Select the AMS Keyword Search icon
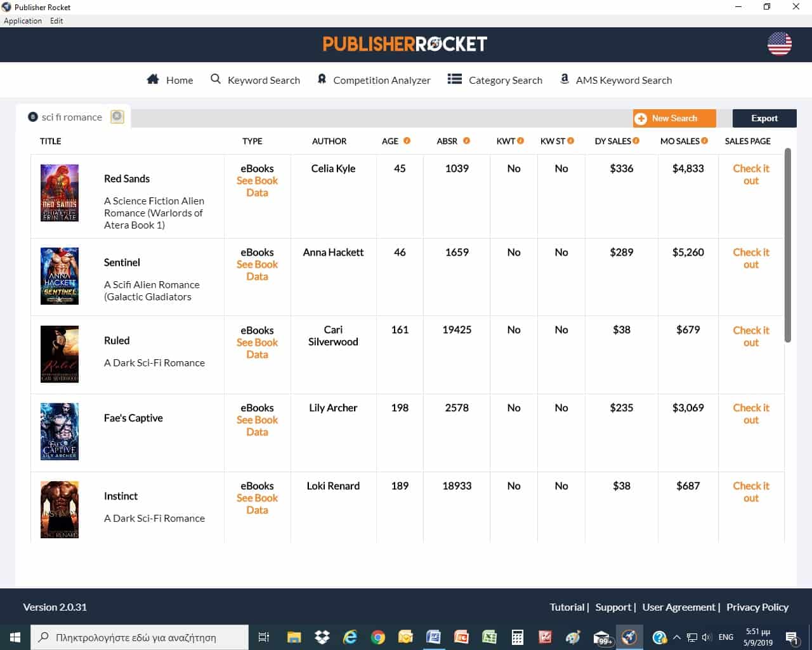This screenshot has width=812, height=650. [564, 78]
